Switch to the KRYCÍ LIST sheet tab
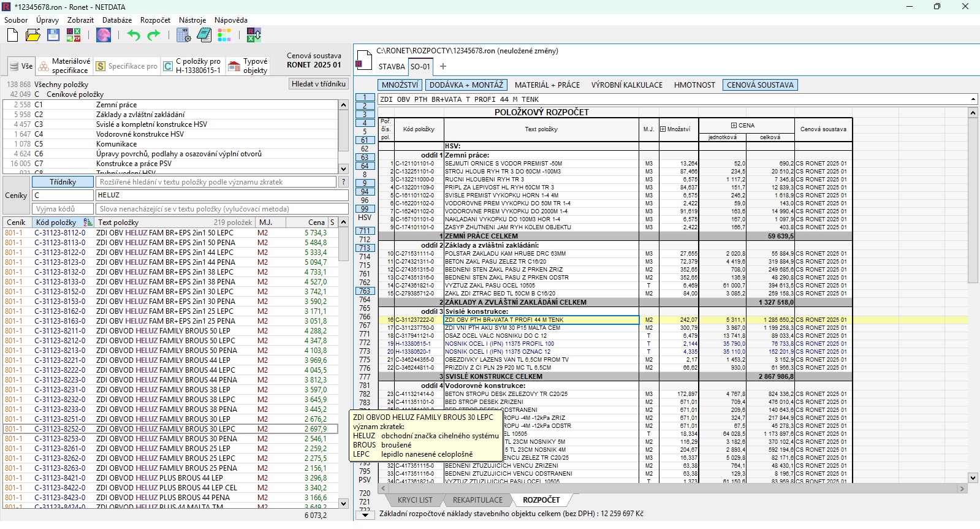This screenshot has width=980, height=529. coord(415,500)
